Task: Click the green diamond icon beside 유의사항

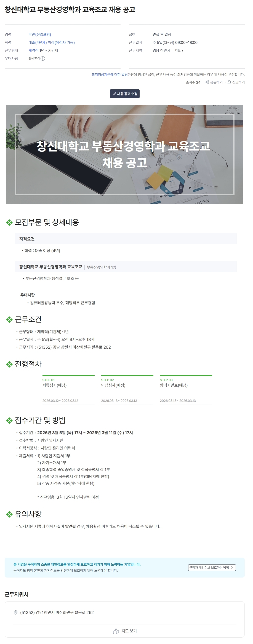Action: point(9,514)
